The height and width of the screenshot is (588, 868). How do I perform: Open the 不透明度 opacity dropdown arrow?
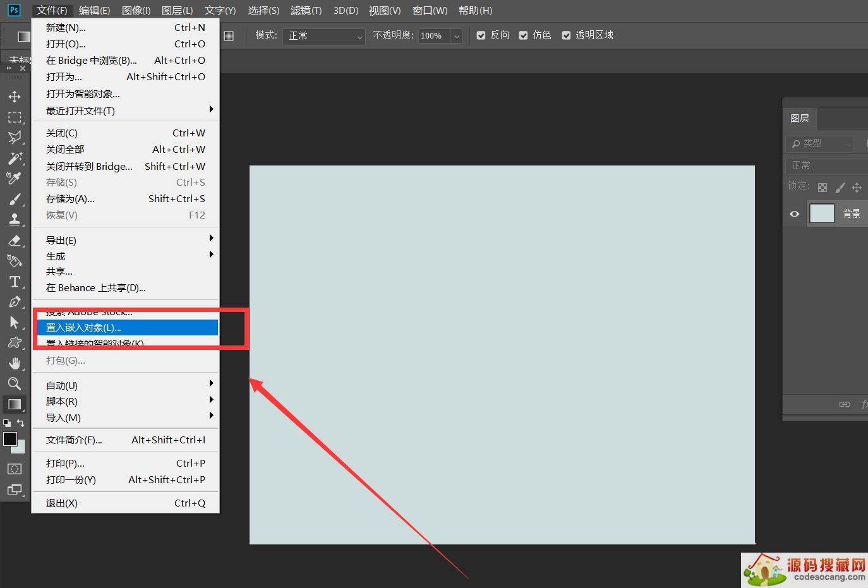tap(456, 36)
